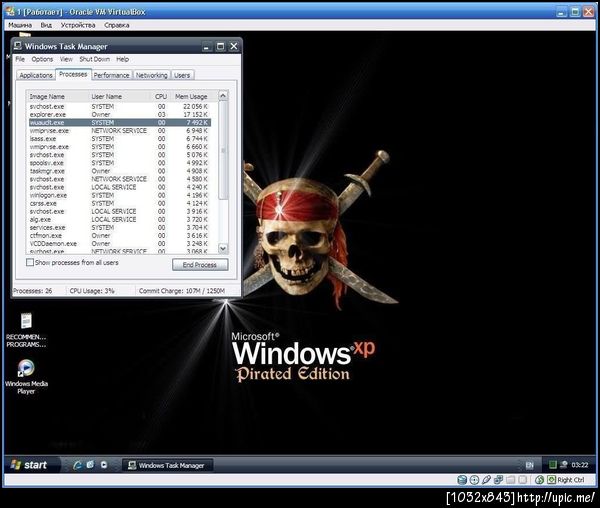Viewport: 600px width, 508px height.
Task: Minimize the Windows Task Manager window
Action: coord(207,47)
